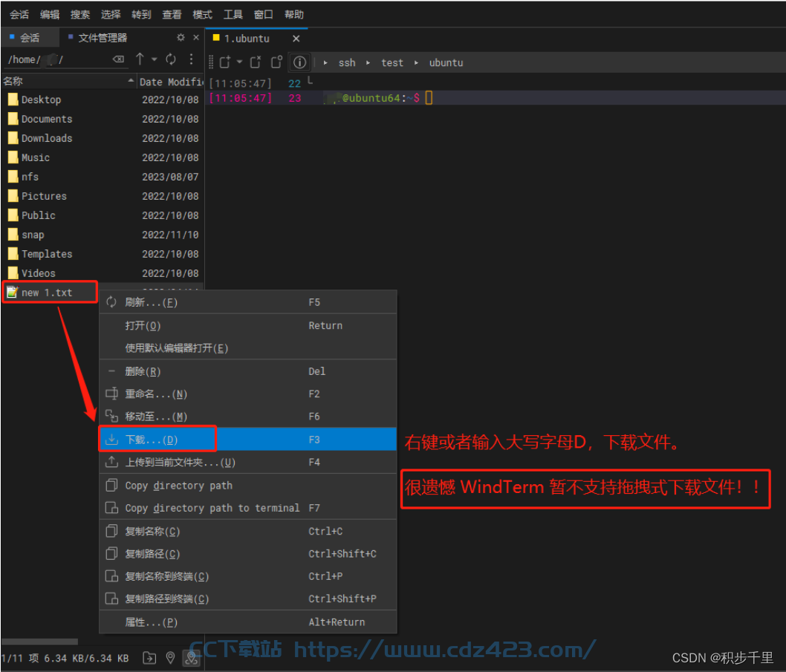Screen dimensions: 786x672
Task: Choose 删除(R) in the context menu
Action: point(248,371)
